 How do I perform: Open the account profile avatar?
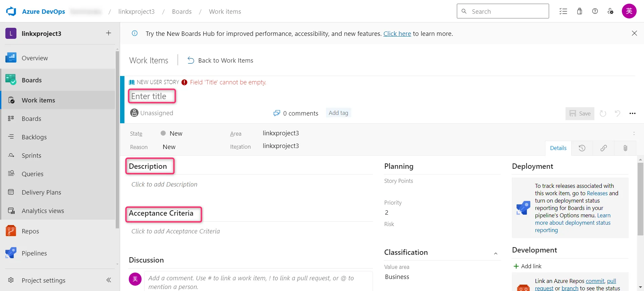point(629,11)
